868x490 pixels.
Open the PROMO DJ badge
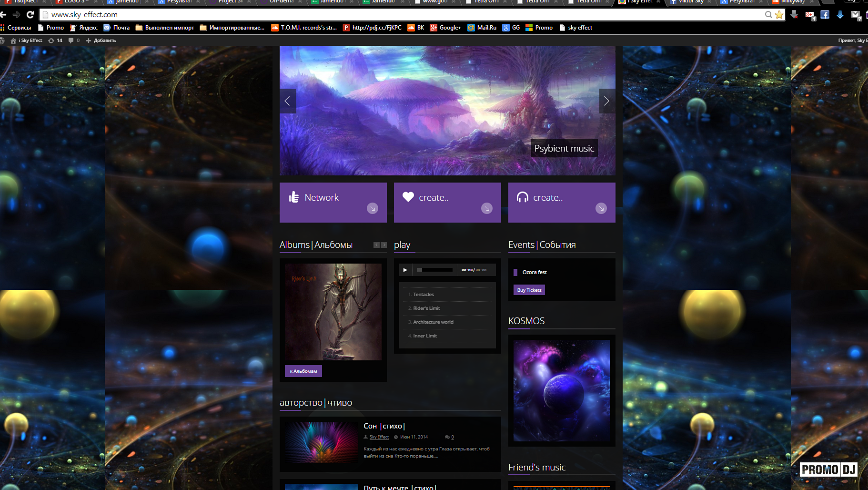pos(828,470)
